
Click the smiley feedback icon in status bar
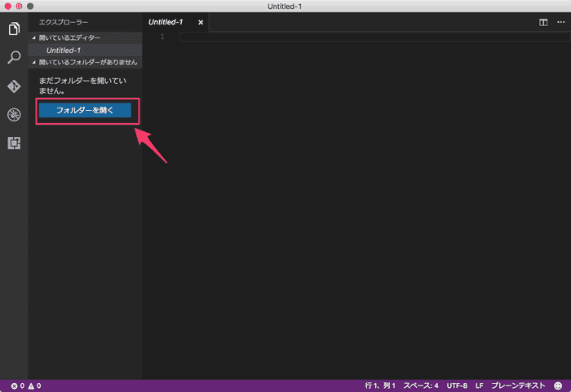(x=558, y=385)
